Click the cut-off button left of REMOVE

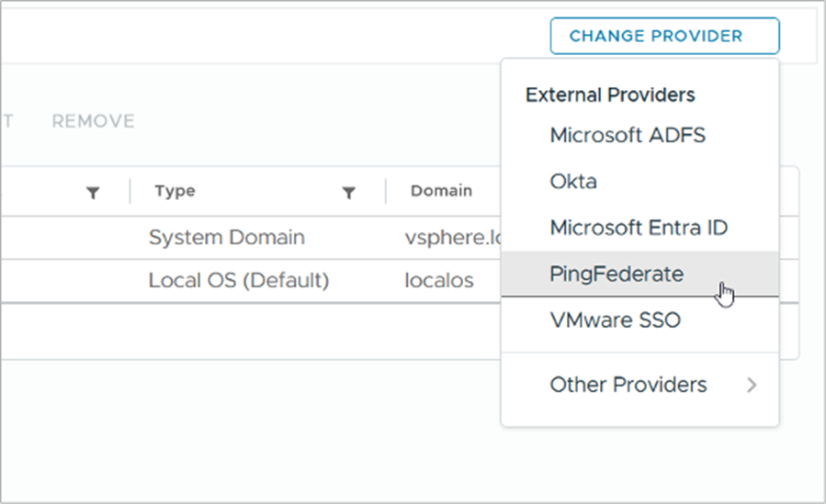tap(7, 121)
